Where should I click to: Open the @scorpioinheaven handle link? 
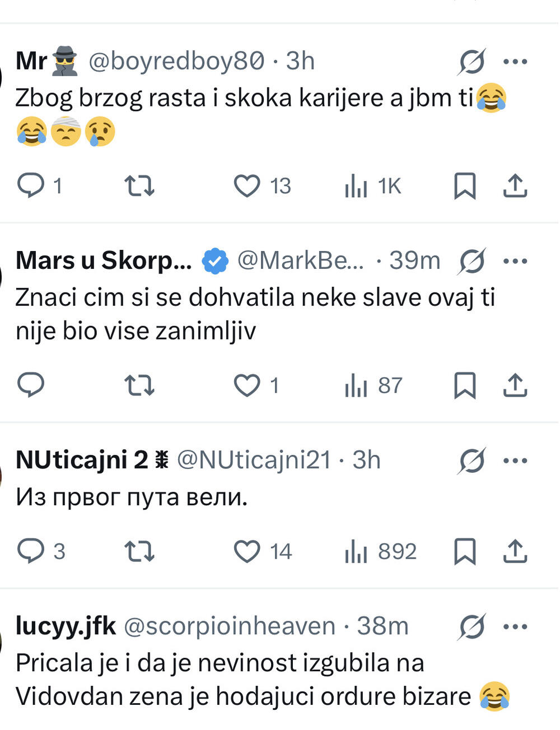(229, 626)
